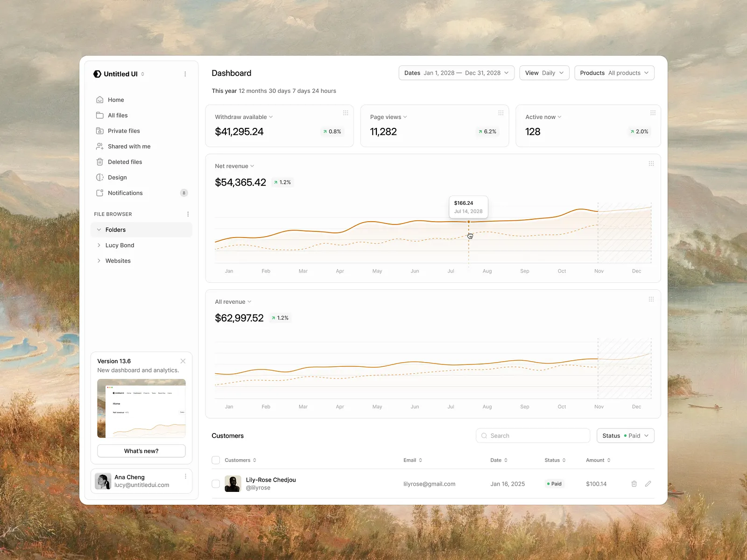Click the Private files lock-folder icon
Screen dimensions: 747x560
(99, 131)
